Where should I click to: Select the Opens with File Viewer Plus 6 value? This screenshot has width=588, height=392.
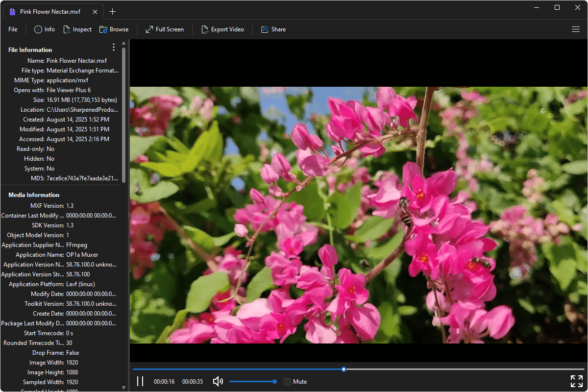click(69, 90)
